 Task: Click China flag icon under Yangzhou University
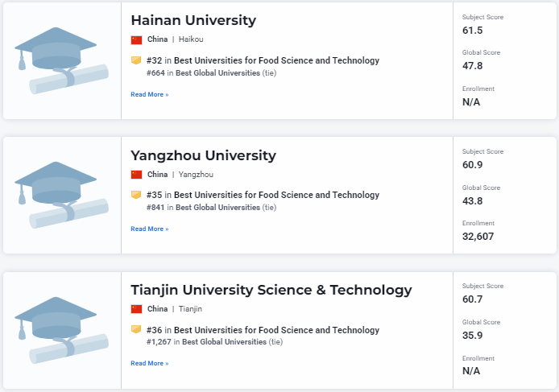(x=136, y=175)
